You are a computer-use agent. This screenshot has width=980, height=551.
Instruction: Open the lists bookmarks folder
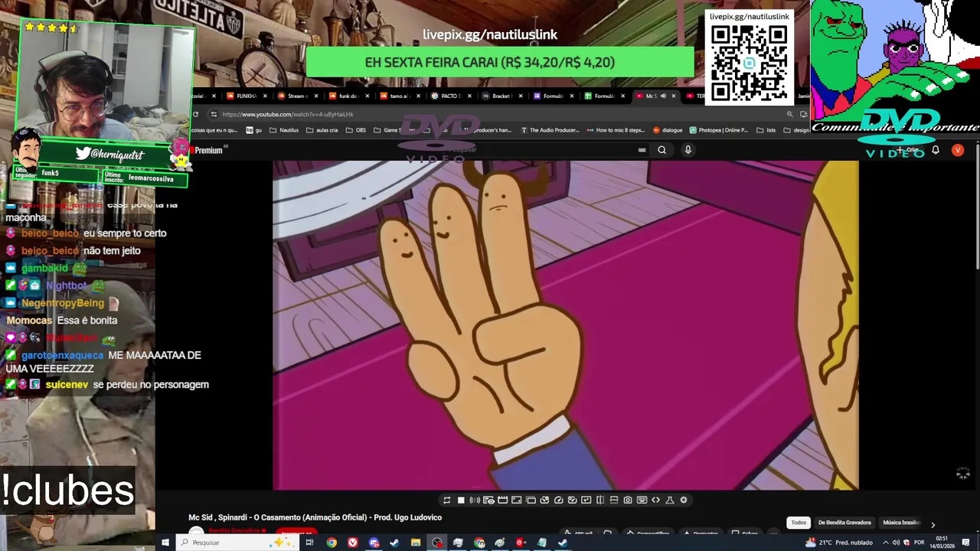(x=766, y=130)
